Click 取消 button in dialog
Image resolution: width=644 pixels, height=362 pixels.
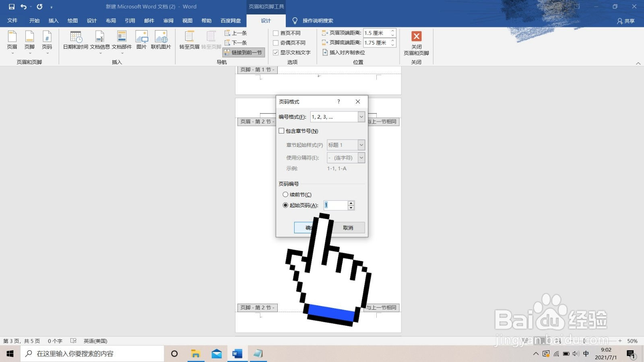[348, 228]
